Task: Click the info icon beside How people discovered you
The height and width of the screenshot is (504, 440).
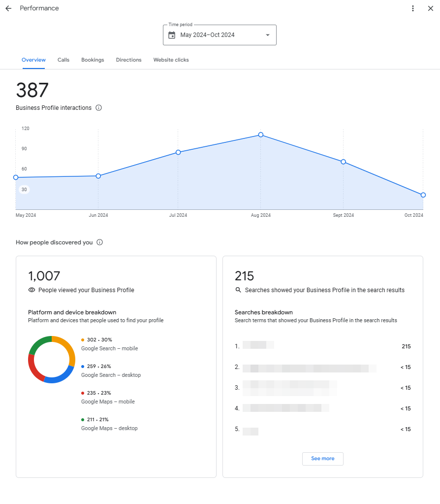Action: point(99,242)
